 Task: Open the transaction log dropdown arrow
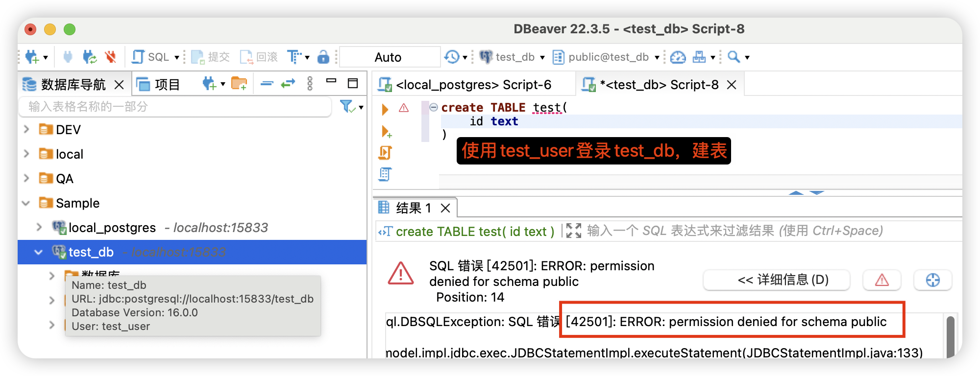point(465,58)
